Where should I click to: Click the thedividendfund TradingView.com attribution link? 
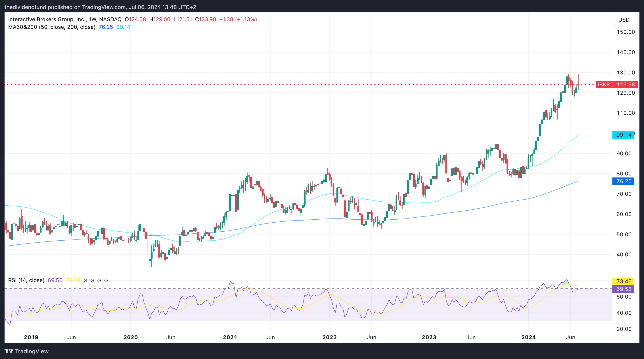100,7
